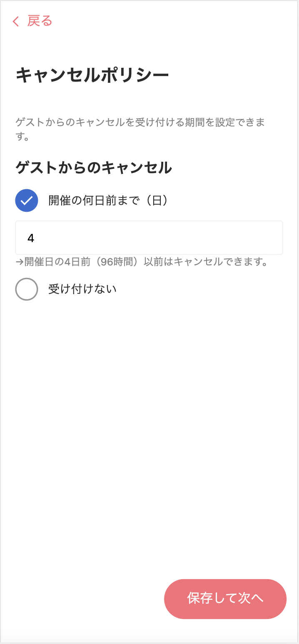Go back using the pink "戻る" text
The width and height of the screenshot is (299, 644).
click(40, 21)
